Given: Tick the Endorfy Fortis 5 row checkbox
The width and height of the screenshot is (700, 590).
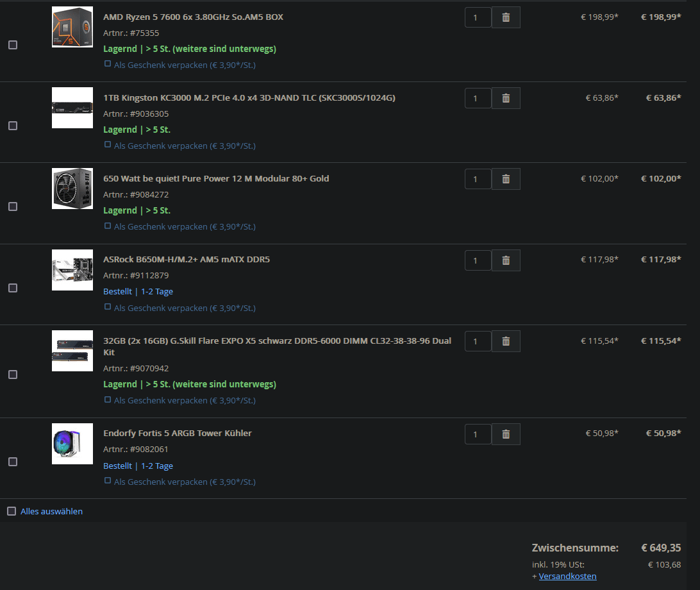Looking at the screenshot, I should (13, 461).
